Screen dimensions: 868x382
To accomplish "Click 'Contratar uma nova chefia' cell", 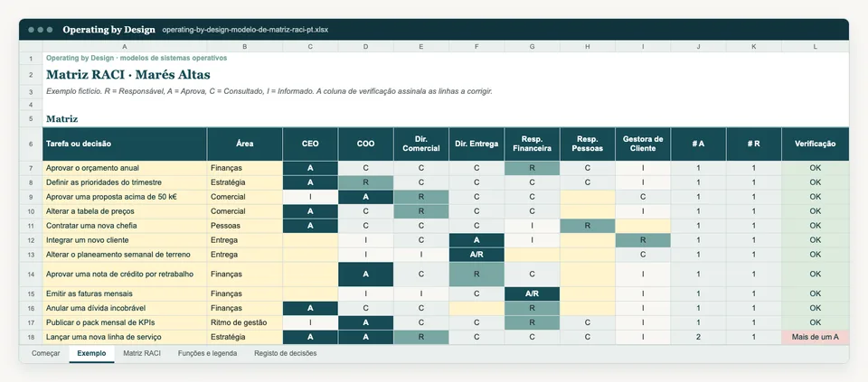I will 125,226.
